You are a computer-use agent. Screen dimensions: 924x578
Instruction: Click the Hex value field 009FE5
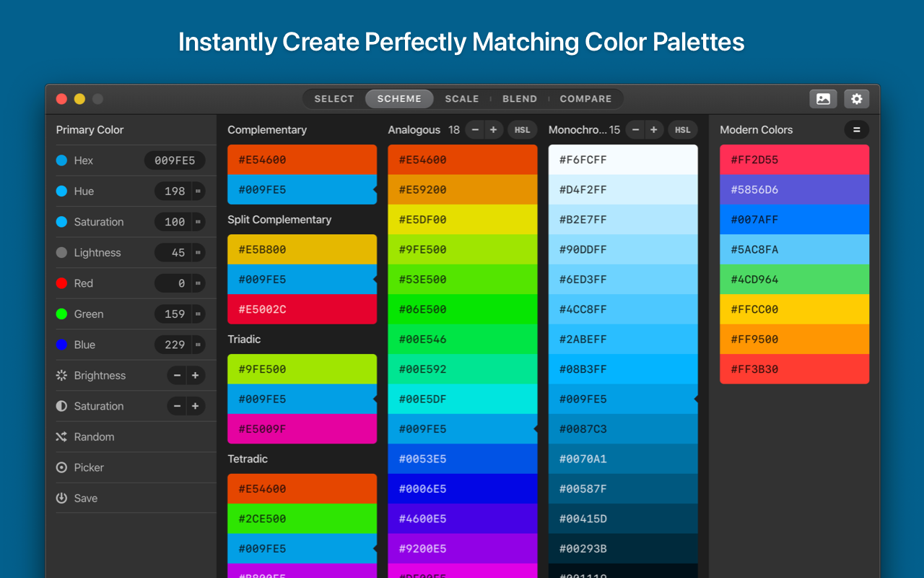pos(175,160)
